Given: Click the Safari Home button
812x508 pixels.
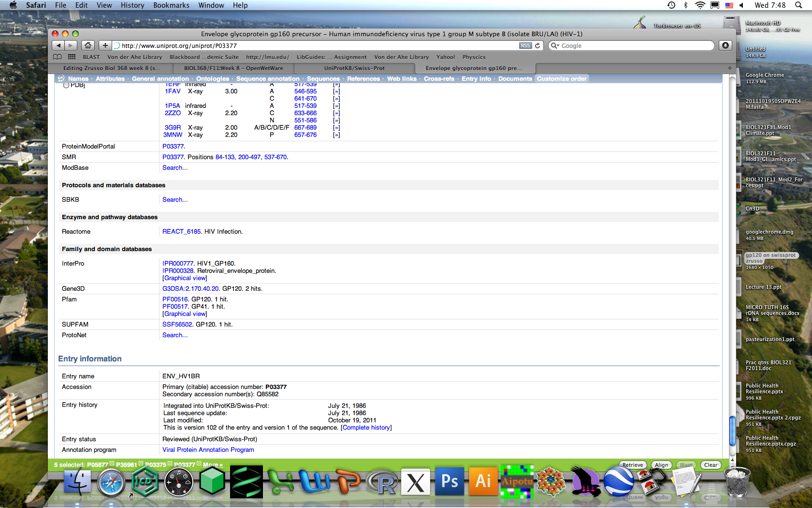Looking at the screenshot, I should pos(87,45).
